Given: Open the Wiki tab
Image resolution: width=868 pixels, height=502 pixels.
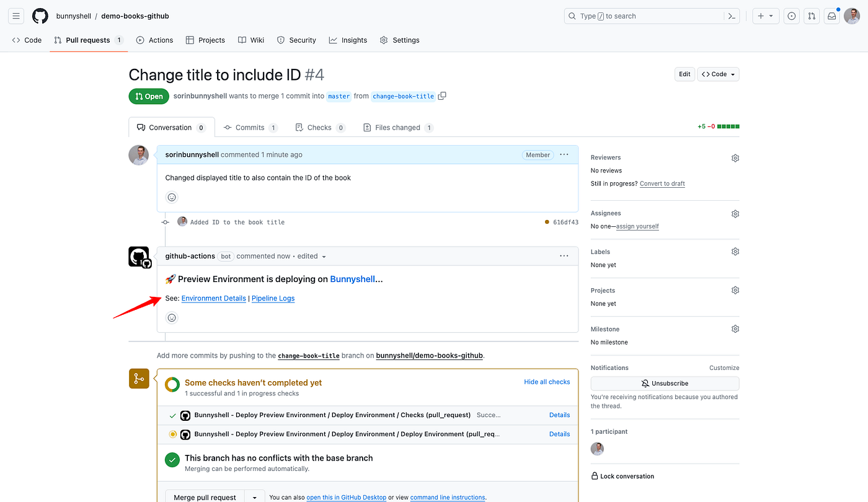Looking at the screenshot, I should tap(251, 40).
